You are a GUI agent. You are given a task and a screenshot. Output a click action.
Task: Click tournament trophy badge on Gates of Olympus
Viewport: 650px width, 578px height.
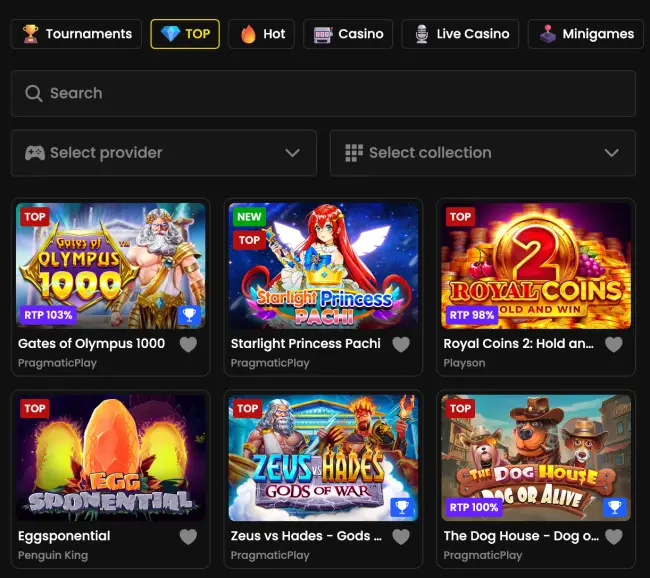click(189, 315)
